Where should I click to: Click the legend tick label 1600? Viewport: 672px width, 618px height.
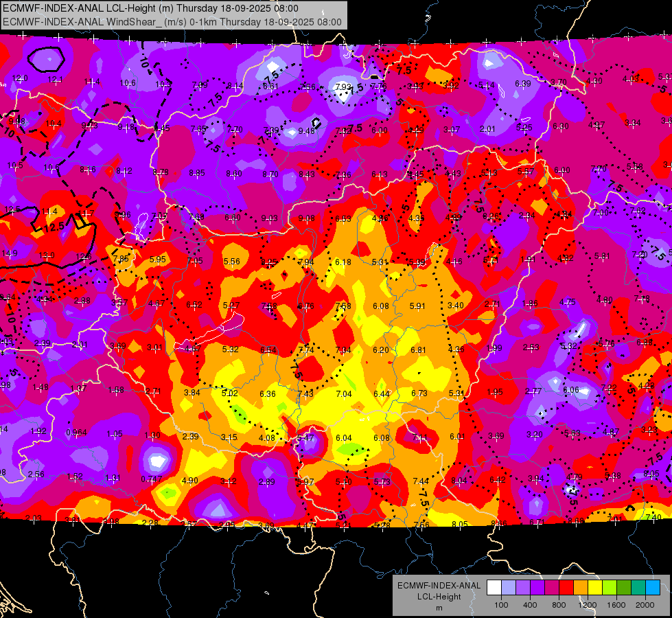coord(616,605)
